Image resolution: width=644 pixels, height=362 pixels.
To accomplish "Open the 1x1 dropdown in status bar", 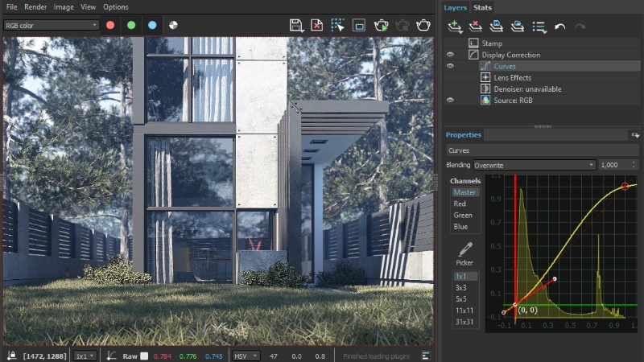I will [85, 356].
